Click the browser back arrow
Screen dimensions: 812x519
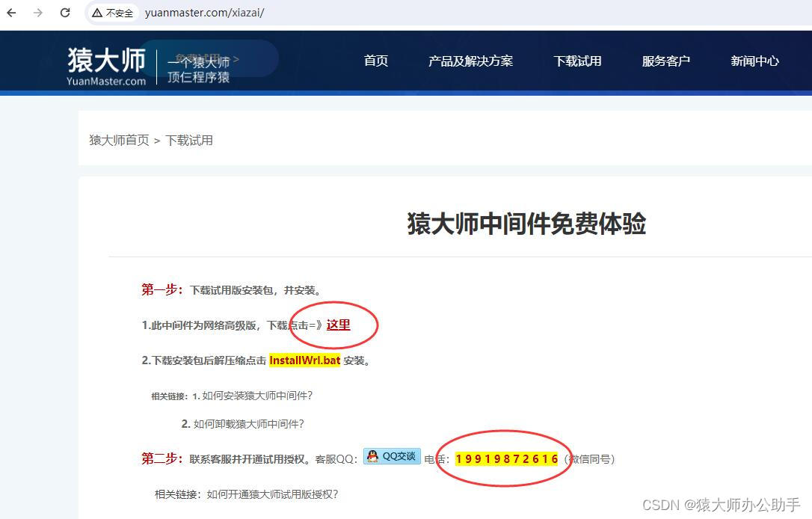[x=11, y=13]
